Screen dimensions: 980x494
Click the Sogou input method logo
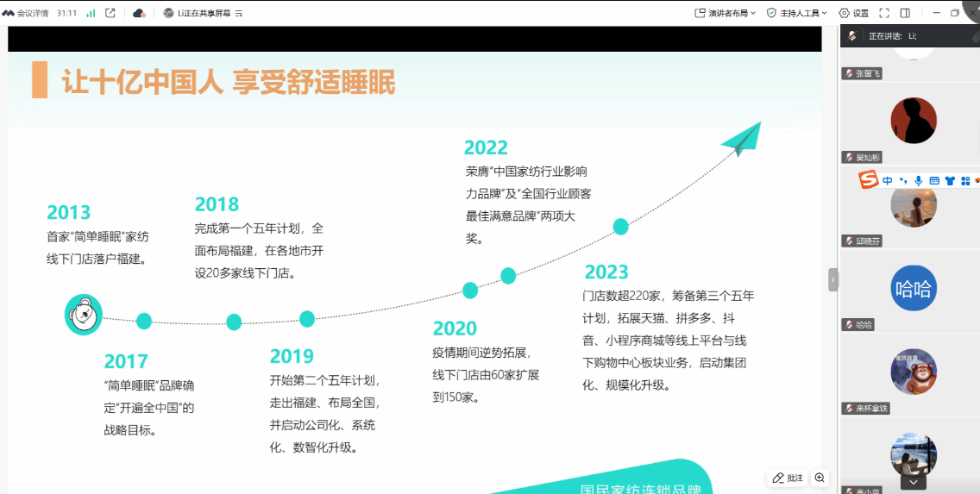click(868, 180)
